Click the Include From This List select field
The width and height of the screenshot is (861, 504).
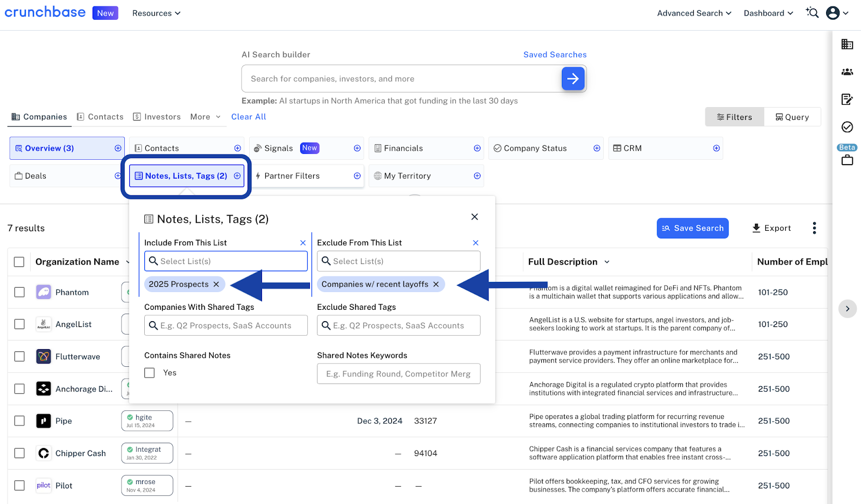tap(226, 261)
